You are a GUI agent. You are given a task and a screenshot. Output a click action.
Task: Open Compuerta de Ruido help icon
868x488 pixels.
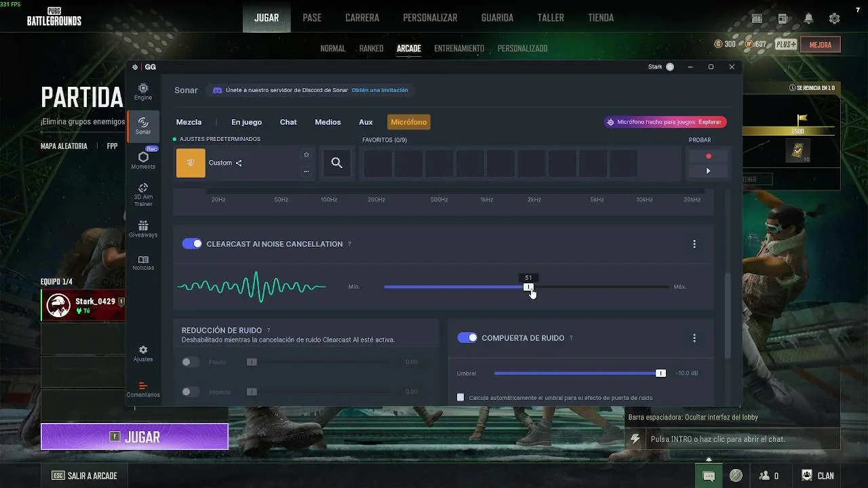coord(571,338)
